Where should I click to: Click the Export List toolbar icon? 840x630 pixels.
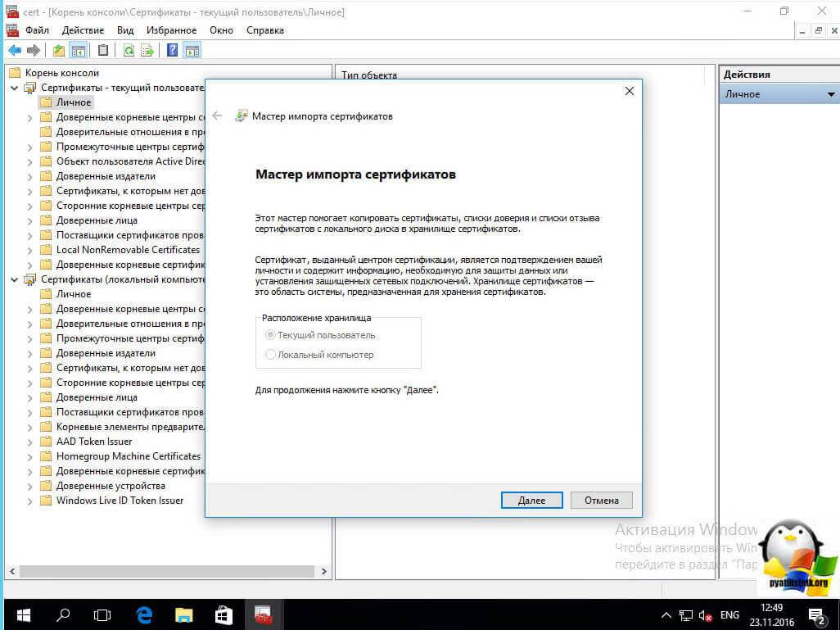coord(147,51)
